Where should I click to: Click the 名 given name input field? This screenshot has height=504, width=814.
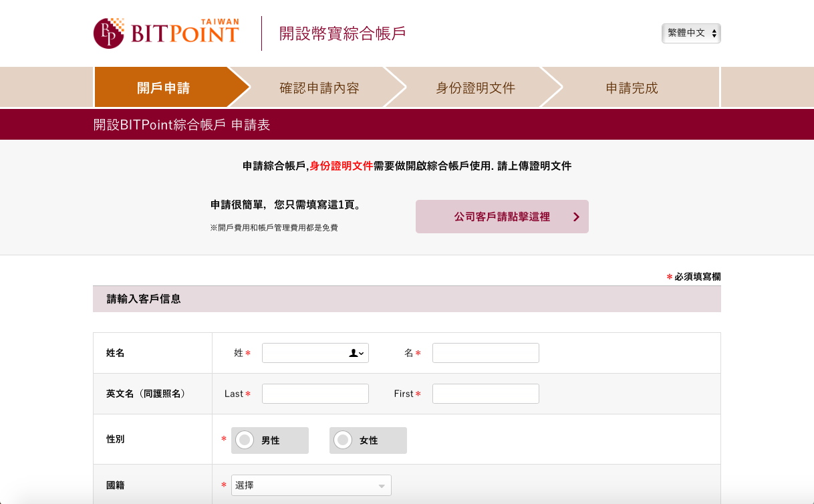click(486, 353)
